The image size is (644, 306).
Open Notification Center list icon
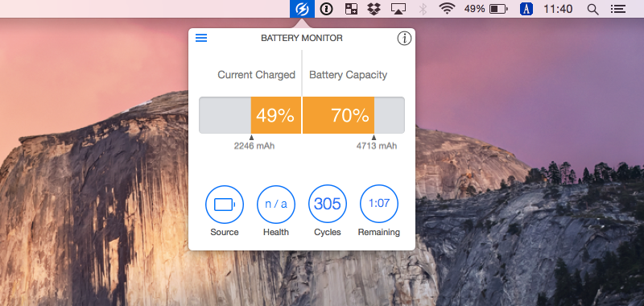coord(617,9)
